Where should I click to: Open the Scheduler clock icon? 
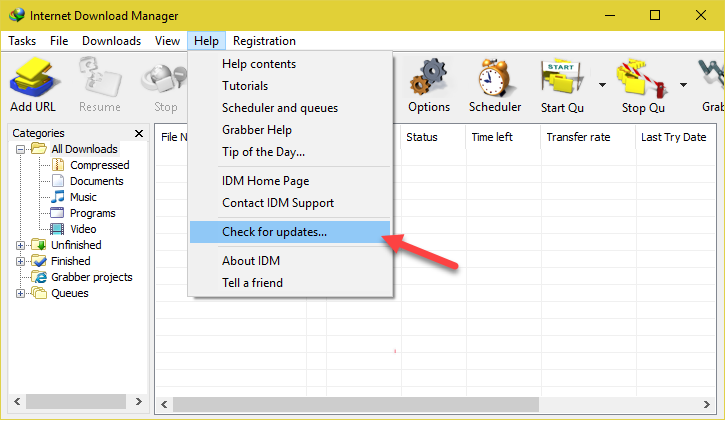tap(494, 78)
